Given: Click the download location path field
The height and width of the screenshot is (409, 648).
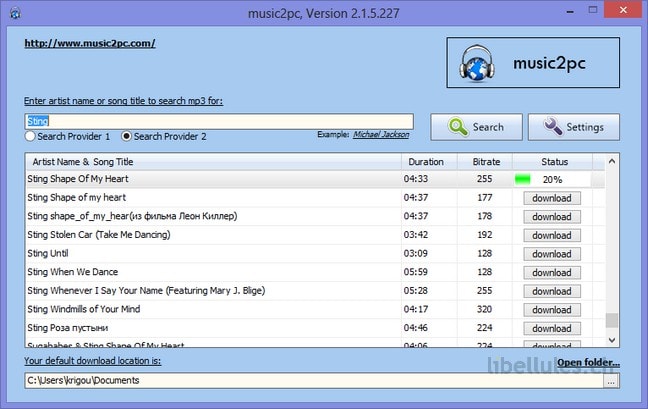Looking at the screenshot, I should click(314, 380).
